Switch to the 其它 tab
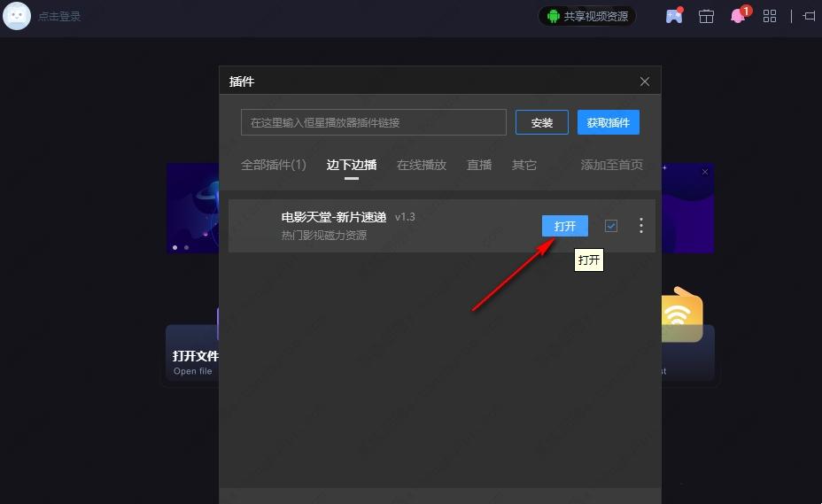 coord(524,165)
